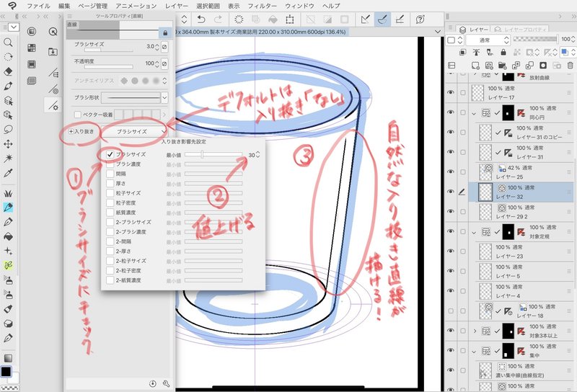
Task: Click the Clip to layer below icon
Action: coord(463,52)
